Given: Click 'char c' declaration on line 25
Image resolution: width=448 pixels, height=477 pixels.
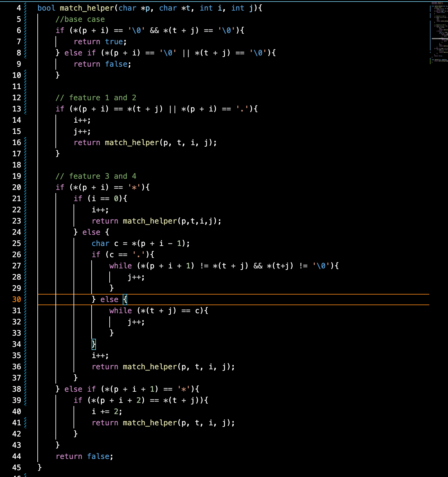Looking at the screenshot, I should coord(105,243).
